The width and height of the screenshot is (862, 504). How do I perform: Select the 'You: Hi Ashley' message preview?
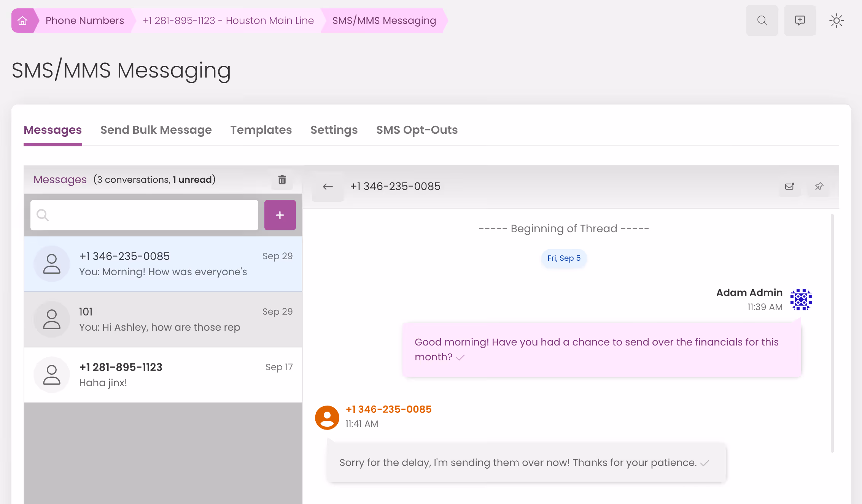pos(159,327)
